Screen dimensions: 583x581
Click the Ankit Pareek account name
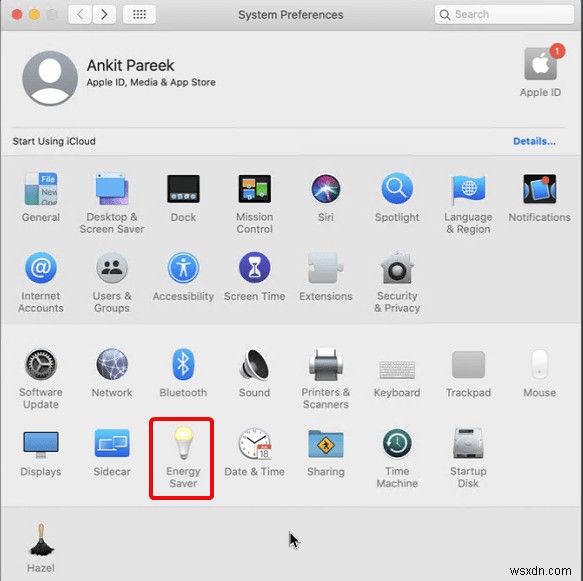[x=130, y=65]
